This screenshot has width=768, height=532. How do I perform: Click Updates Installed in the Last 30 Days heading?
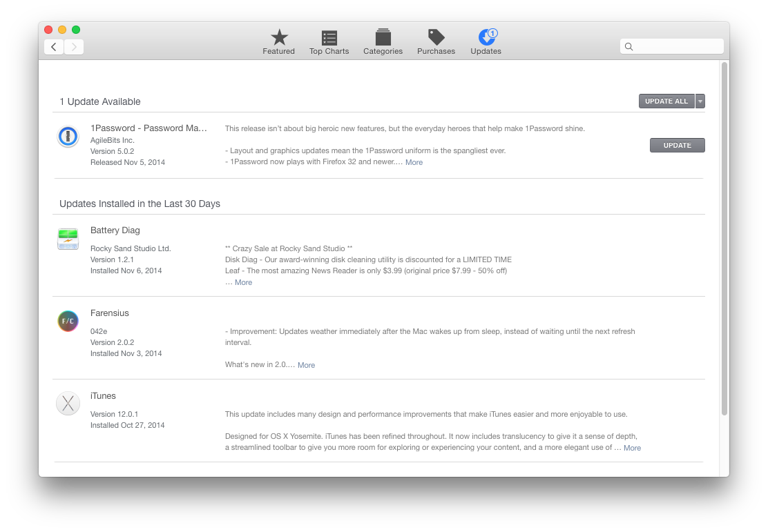(x=140, y=204)
